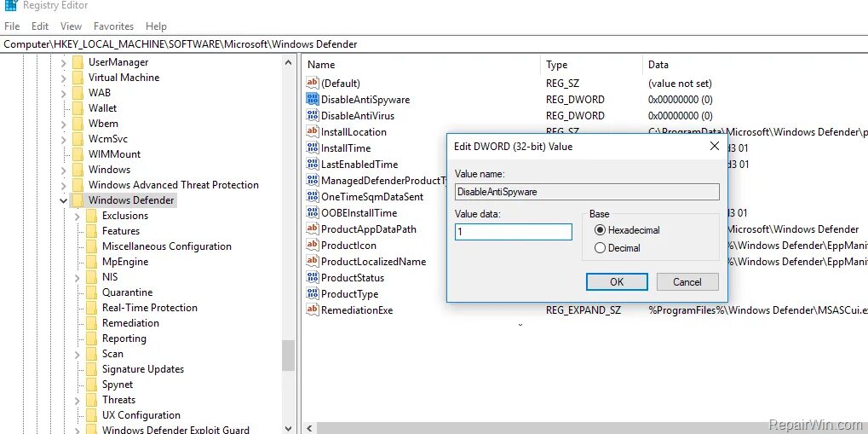The image size is (868, 434).
Task: Expand the Threats subkey
Action: [x=78, y=400]
